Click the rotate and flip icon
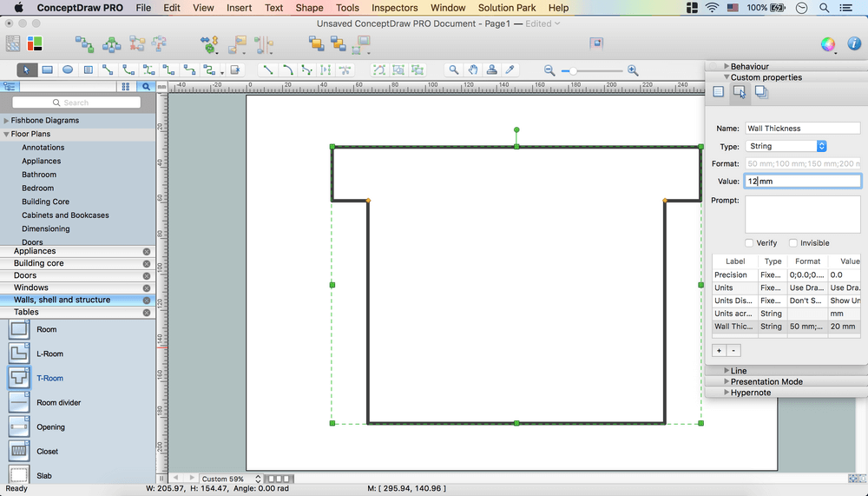Screen dimensions: 868x496 click(x=210, y=44)
